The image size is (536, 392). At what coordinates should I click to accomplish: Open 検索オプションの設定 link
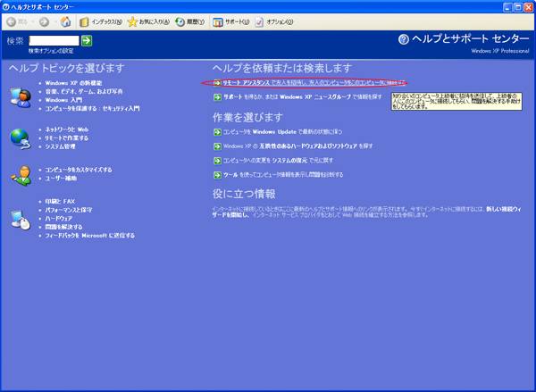pyautogui.click(x=51, y=51)
